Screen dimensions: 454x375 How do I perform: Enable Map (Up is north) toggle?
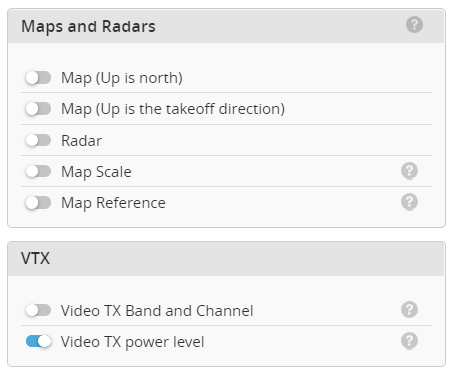click(38, 78)
